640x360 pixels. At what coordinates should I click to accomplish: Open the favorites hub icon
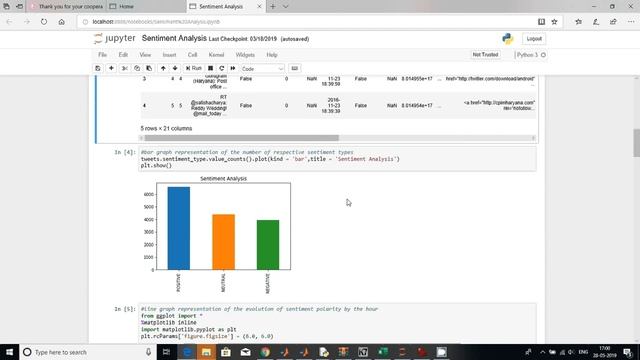pyautogui.click(x=578, y=22)
